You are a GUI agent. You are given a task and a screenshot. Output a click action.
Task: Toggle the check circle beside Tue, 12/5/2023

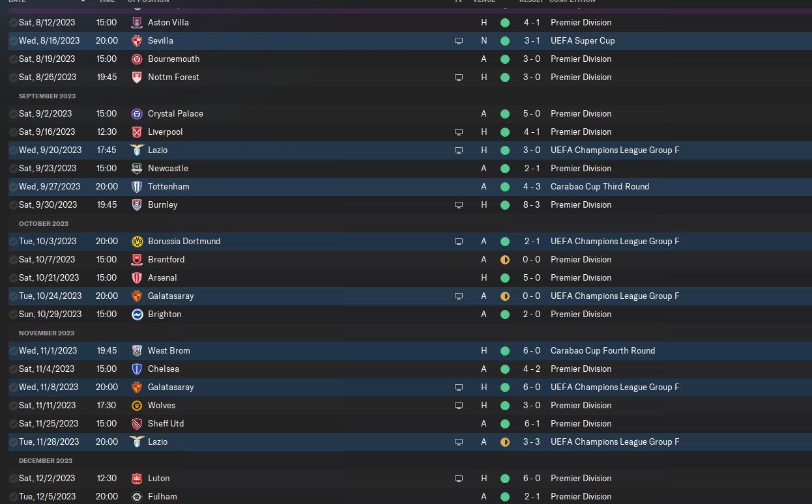click(x=14, y=496)
